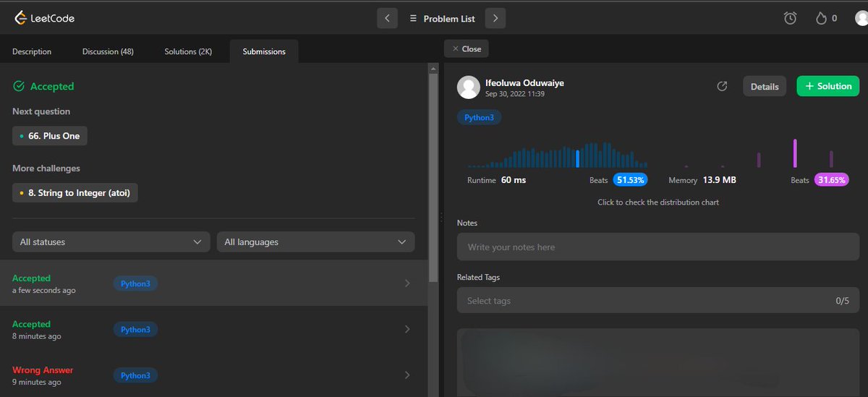Screen dimensions: 868x397
Task: Click the Select tags input field
Action: pos(658,300)
